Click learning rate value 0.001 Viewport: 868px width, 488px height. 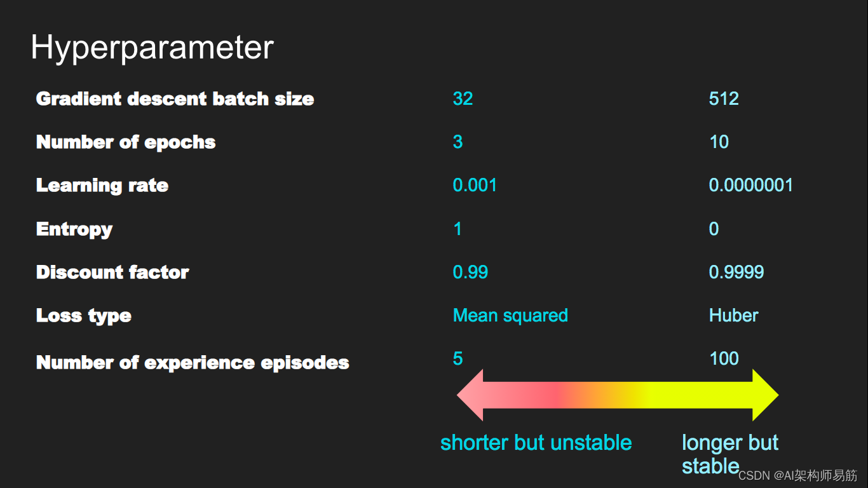pyautogui.click(x=475, y=186)
